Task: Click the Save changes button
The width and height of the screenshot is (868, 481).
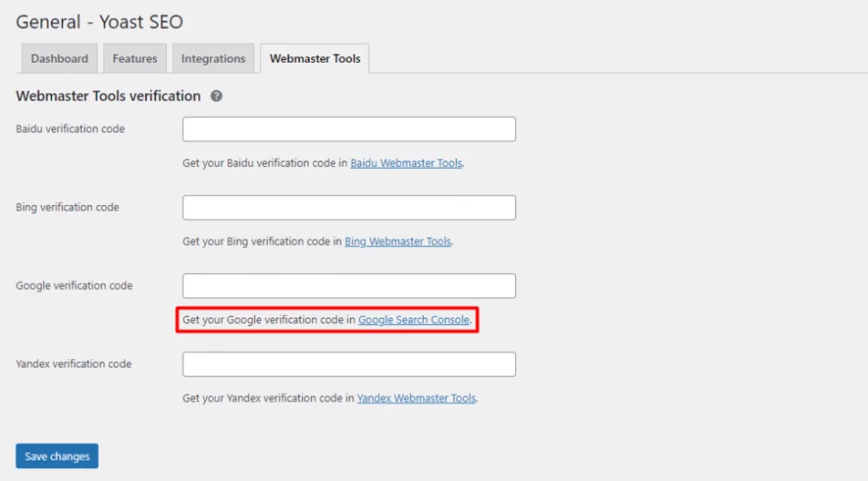Action: pos(57,456)
